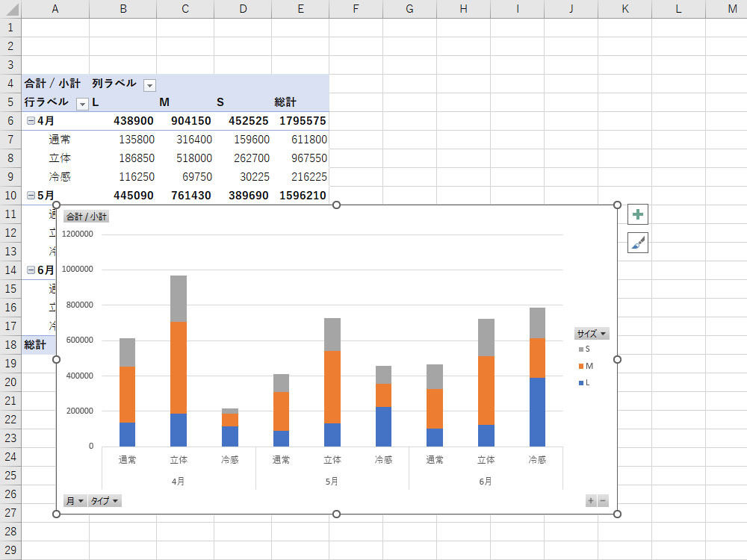Collapse the 5月 group in the pivot table

point(31,196)
